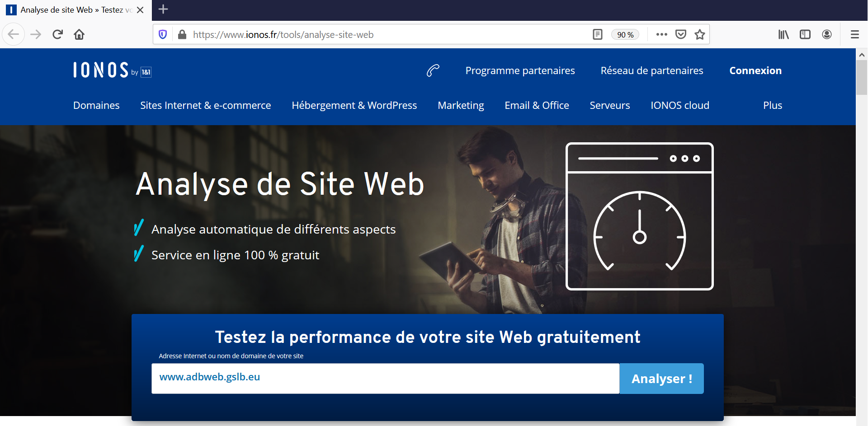Screen dimensions: 868x426
Task: Click the phone contact icon
Action: pos(433,70)
